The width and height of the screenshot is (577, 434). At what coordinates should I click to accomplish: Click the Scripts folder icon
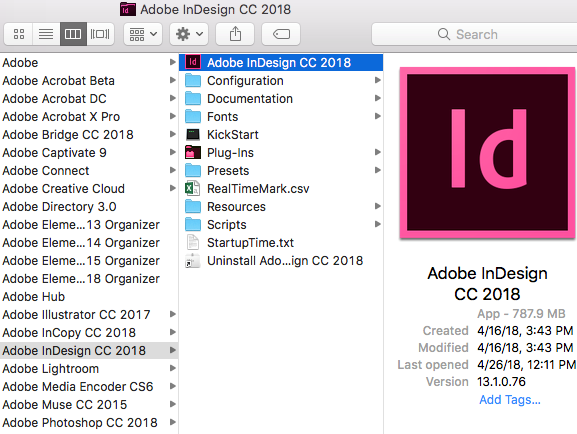click(x=193, y=225)
